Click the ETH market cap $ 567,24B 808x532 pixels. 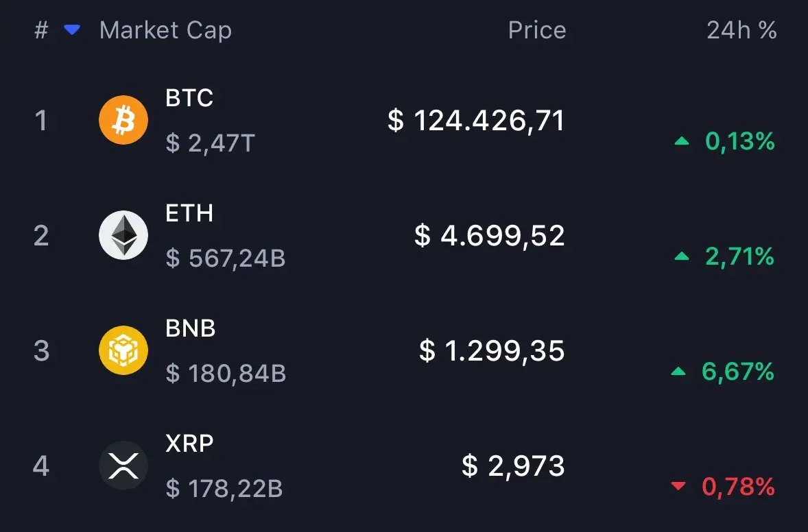pyautogui.click(x=225, y=258)
